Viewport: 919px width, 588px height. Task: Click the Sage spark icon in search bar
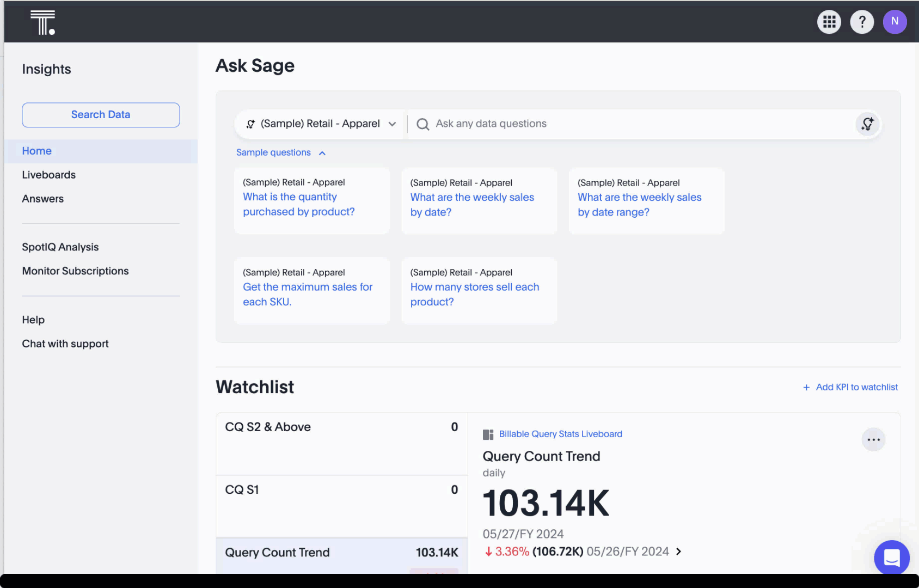(868, 124)
